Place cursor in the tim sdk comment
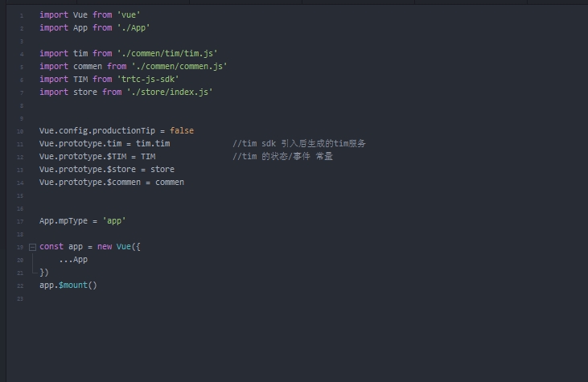Screen dimensions: 588x382 click(299, 144)
